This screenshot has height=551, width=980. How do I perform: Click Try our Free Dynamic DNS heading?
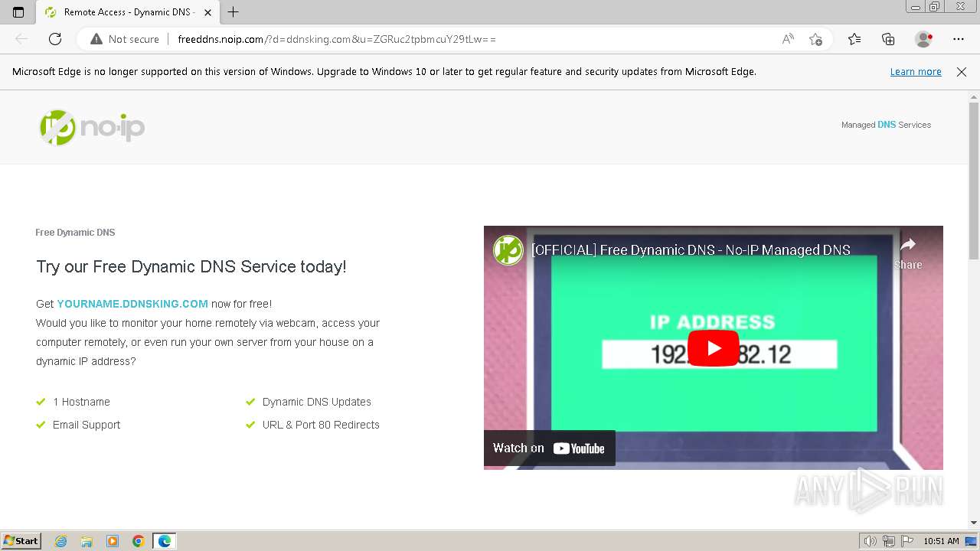(x=191, y=267)
